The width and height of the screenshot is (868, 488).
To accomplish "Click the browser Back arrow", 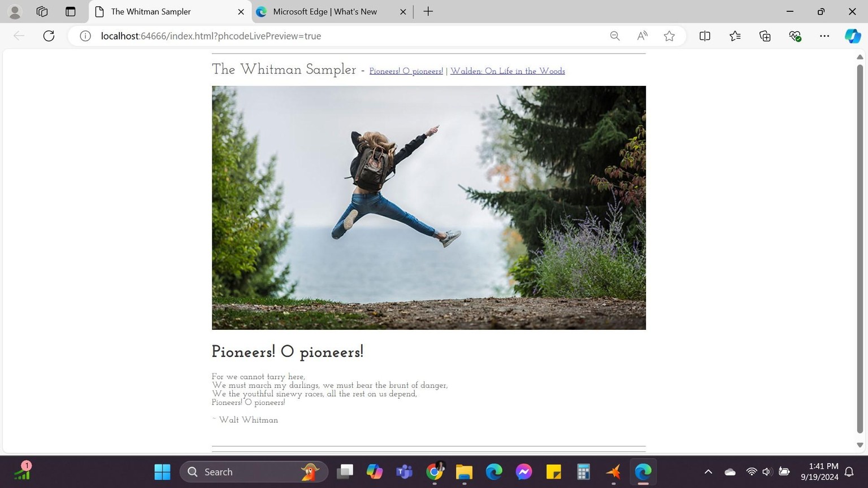I will tap(19, 36).
